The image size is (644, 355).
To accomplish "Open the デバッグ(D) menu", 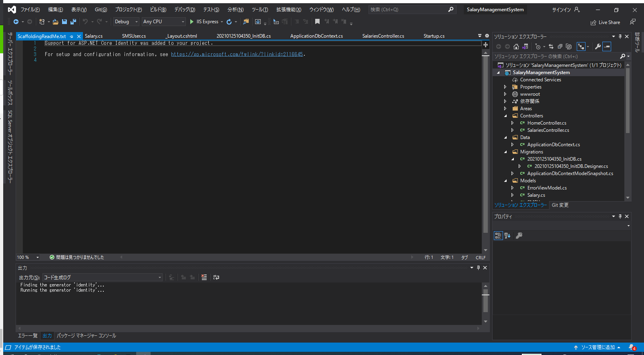I will pos(185,10).
